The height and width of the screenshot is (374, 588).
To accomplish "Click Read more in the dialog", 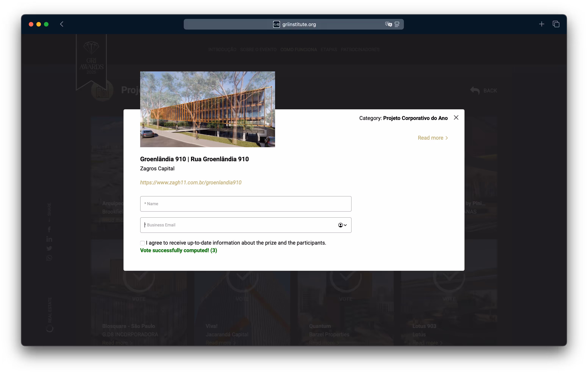I will click(x=433, y=138).
